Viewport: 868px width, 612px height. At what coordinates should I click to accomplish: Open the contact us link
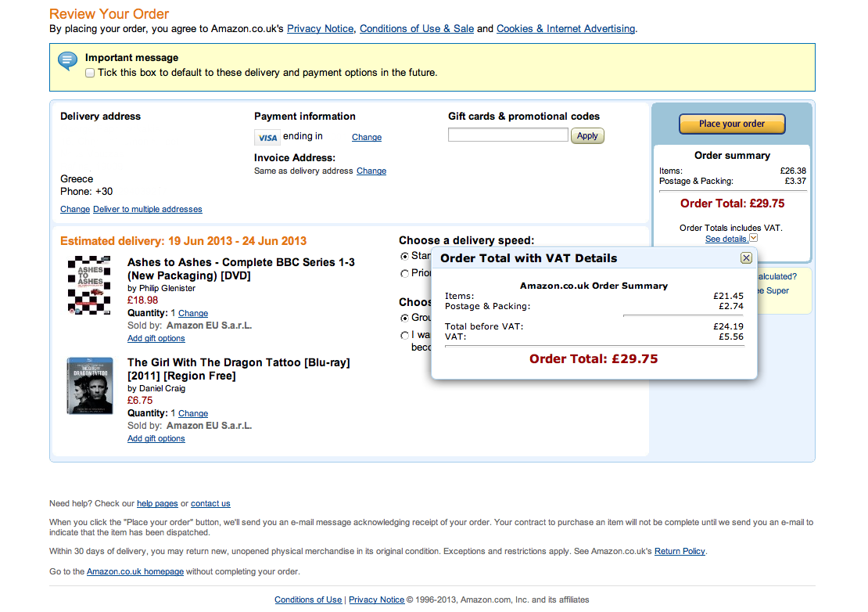[210, 504]
